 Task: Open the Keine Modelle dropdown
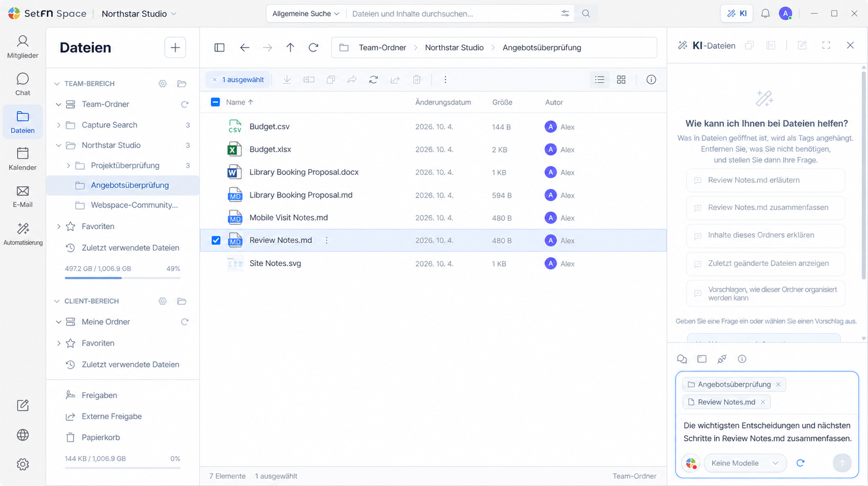tap(745, 463)
